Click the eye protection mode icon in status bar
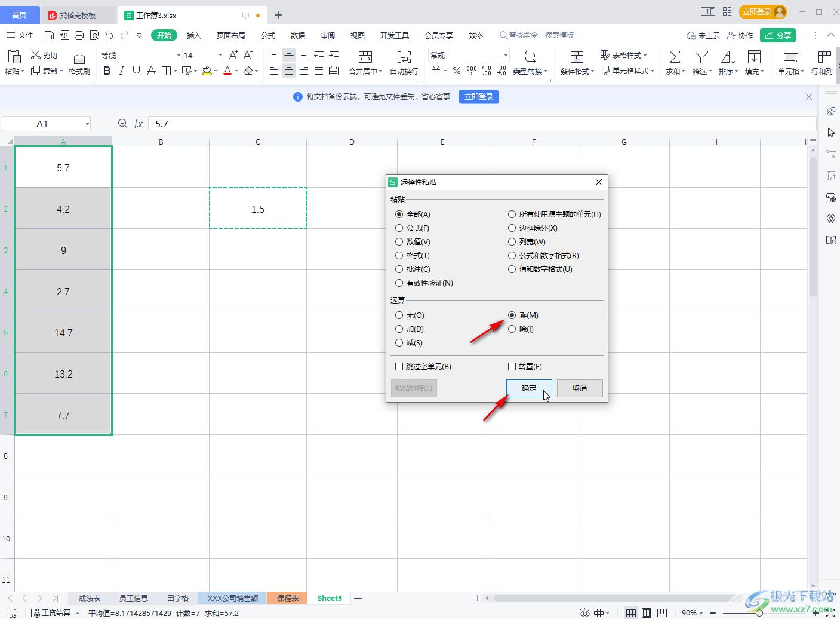This screenshot has width=840, height=619. point(584,613)
